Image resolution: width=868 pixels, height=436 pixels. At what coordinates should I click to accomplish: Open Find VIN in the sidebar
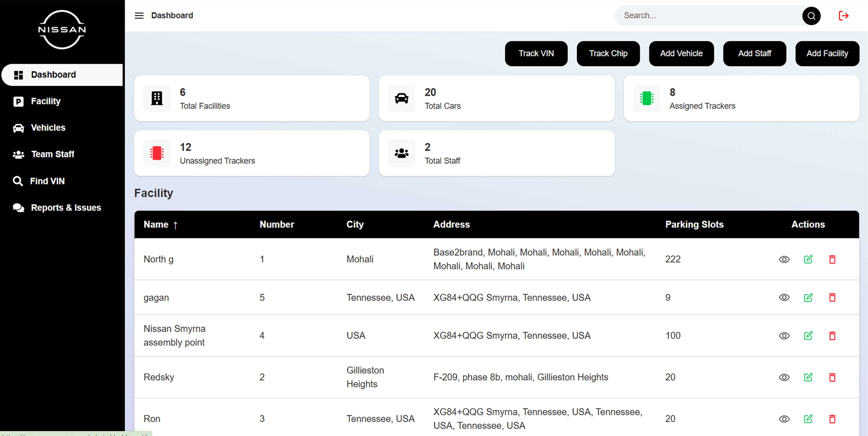point(62,181)
